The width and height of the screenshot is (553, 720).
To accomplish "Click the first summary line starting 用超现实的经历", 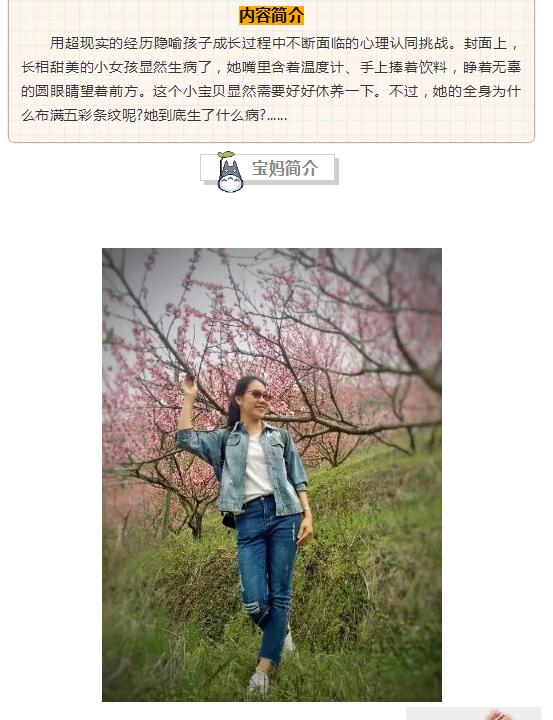I will (x=285, y=44).
